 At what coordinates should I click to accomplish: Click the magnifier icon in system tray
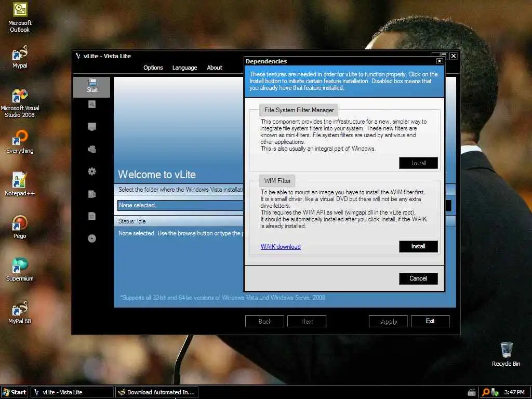click(x=486, y=392)
